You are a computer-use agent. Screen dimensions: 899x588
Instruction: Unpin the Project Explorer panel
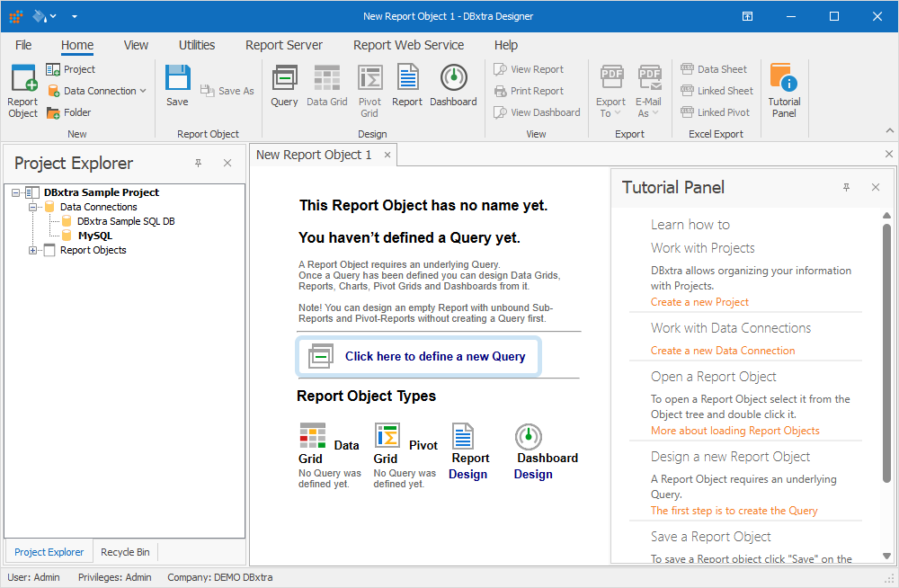pos(196,163)
